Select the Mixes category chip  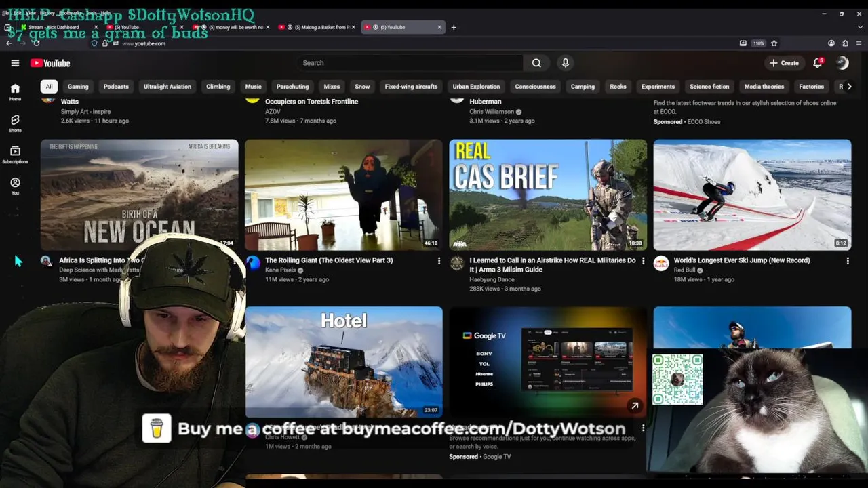(x=332, y=87)
